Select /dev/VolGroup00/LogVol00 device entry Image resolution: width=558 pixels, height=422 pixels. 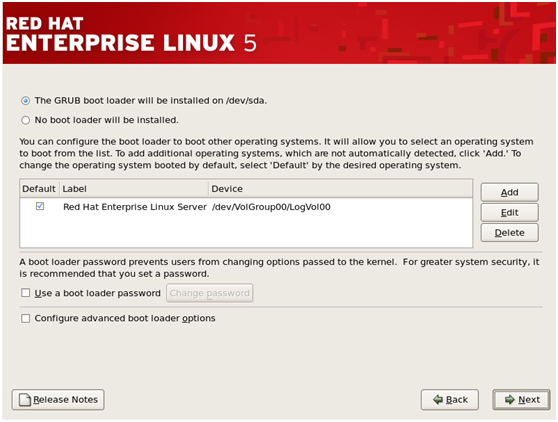(271, 207)
